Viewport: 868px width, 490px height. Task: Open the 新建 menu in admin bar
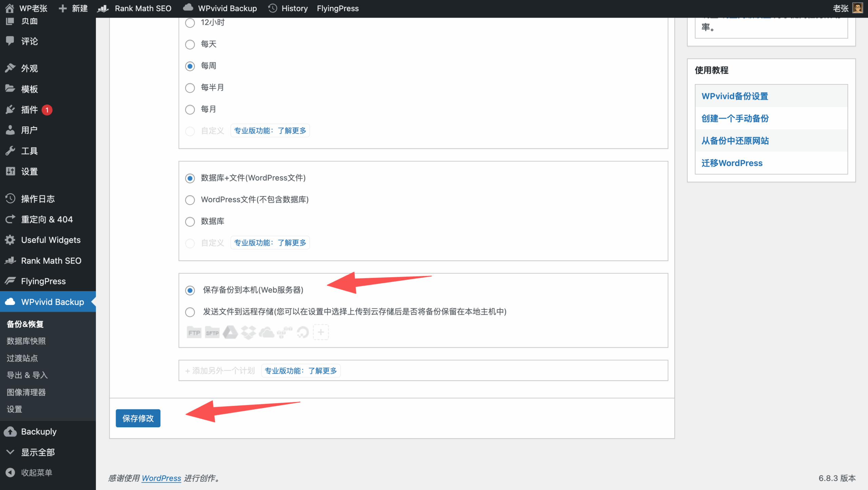(x=74, y=8)
